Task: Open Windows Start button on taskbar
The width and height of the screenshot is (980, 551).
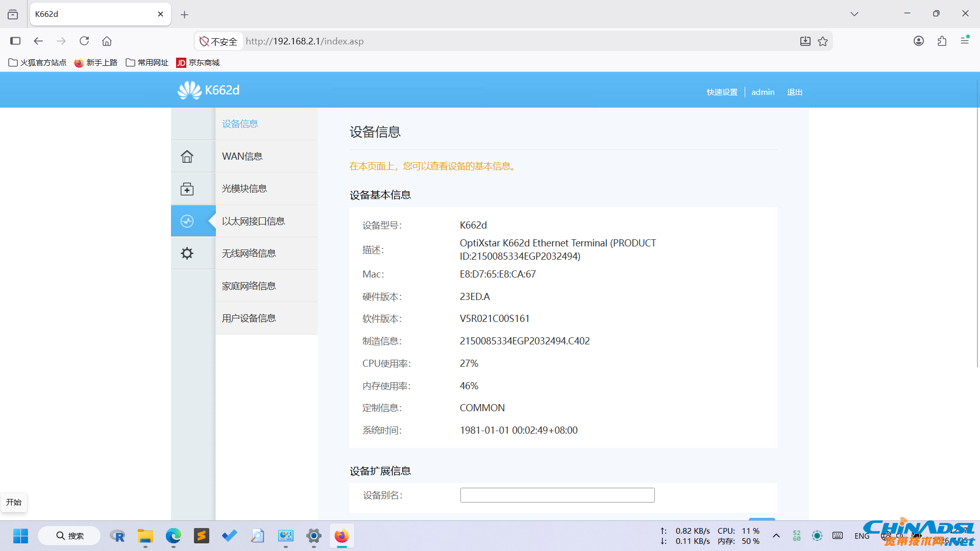Action: pos(21,536)
